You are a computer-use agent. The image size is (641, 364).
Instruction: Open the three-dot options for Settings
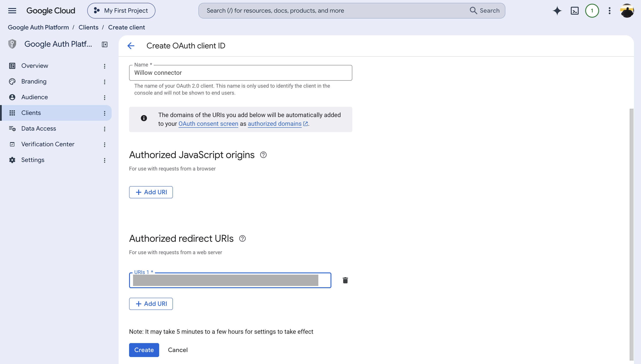point(104,161)
